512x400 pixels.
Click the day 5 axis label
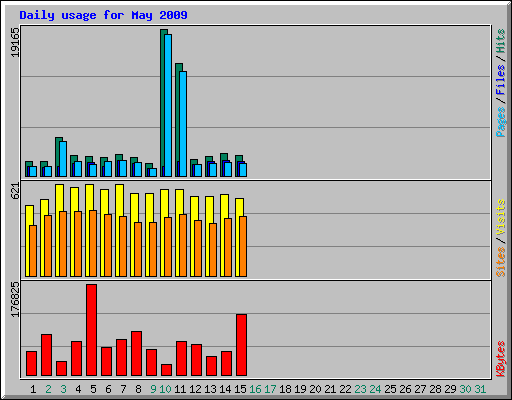[93, 389]
